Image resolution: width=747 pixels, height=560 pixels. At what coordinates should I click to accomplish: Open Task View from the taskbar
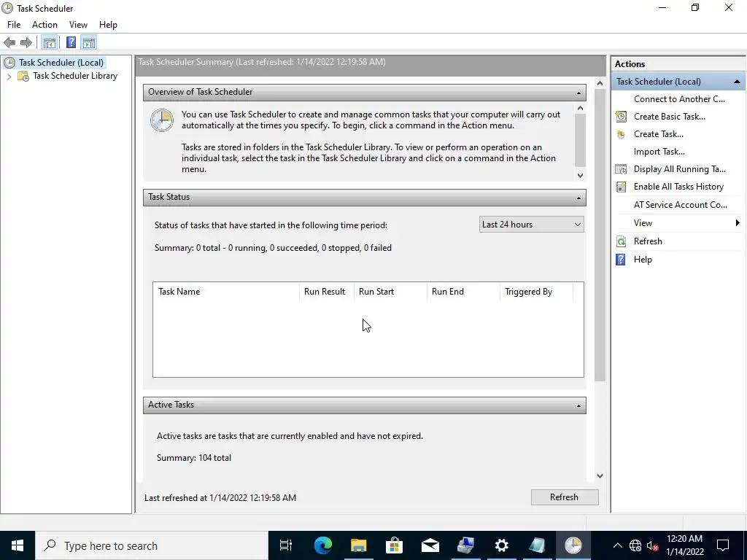(x=286, y=545)
